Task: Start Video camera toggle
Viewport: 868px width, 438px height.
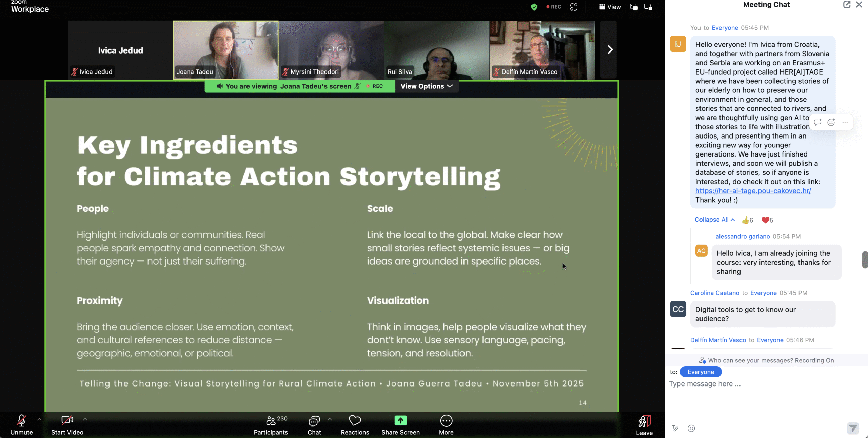Action: tap(67, 421)
